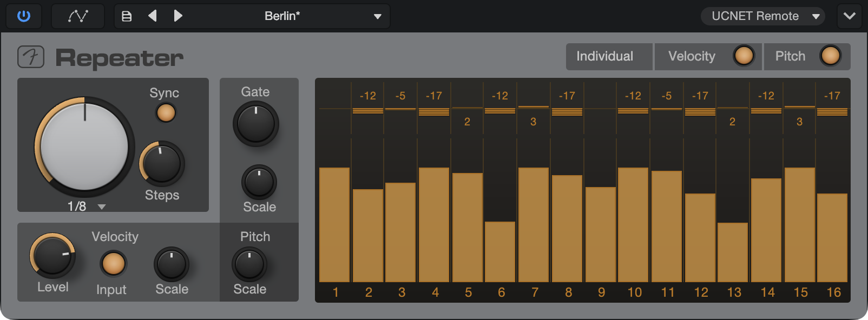Click the velocity bar for step 1

334,225
